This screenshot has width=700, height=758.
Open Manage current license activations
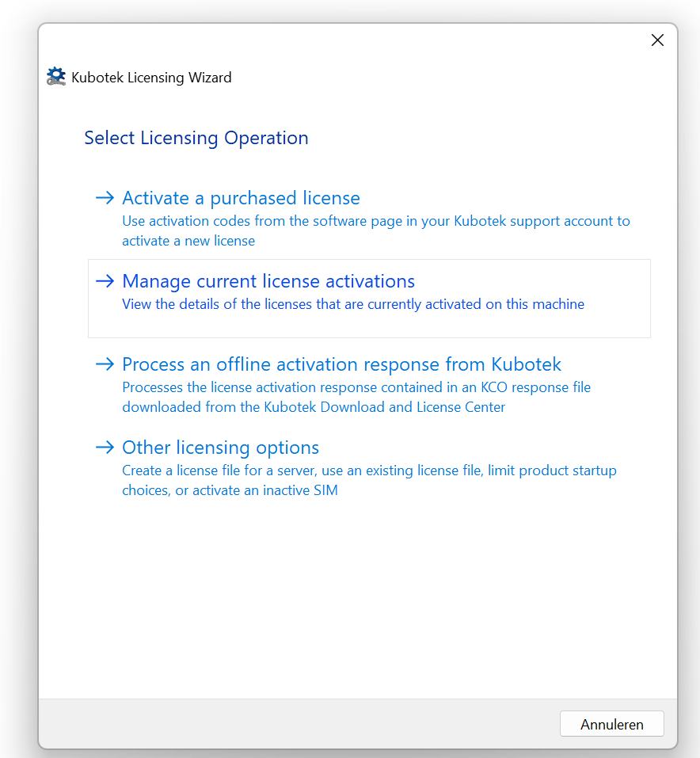[268, 281]
